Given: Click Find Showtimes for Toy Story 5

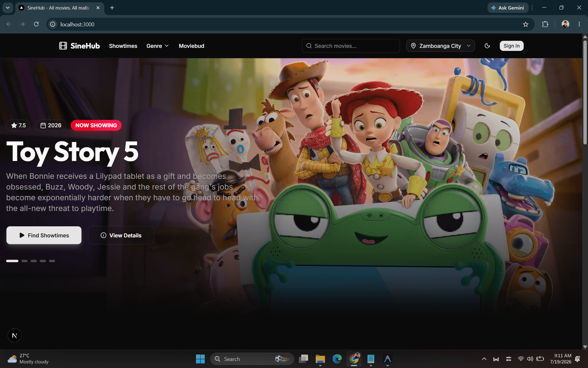Looking at the screenshot, I should pos(44,235).
